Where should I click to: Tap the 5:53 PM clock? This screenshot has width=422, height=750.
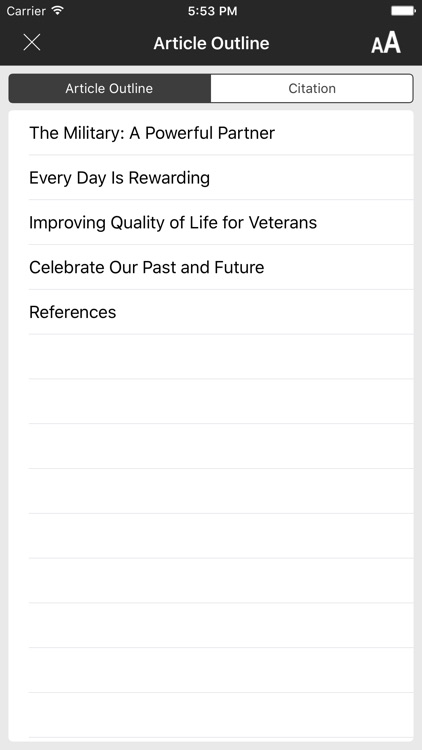(x=212, y=11)
